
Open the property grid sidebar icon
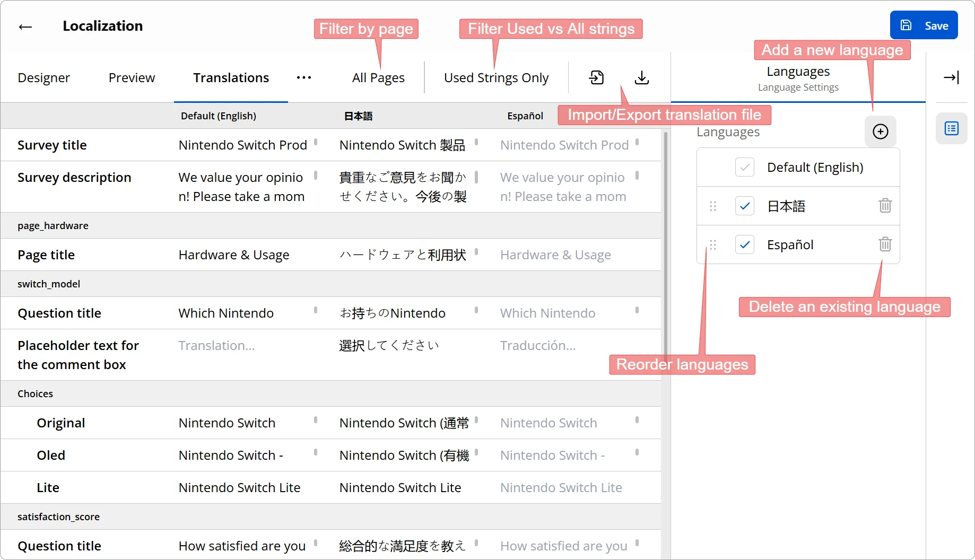point(951,128)
